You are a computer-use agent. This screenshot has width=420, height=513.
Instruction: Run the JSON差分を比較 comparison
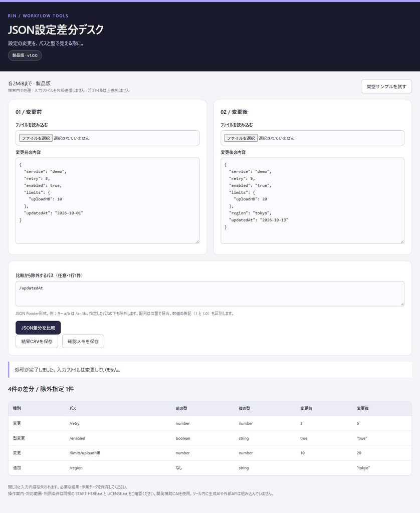click(x=38, y=328)
